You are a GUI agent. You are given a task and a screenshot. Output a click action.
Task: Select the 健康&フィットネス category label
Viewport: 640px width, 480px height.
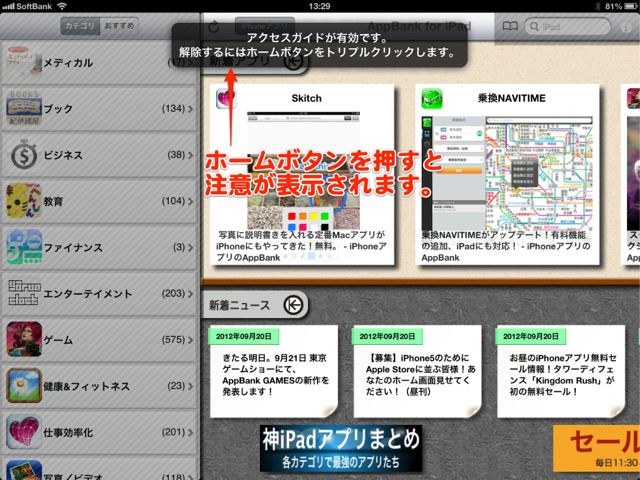[x=87, y=385]
